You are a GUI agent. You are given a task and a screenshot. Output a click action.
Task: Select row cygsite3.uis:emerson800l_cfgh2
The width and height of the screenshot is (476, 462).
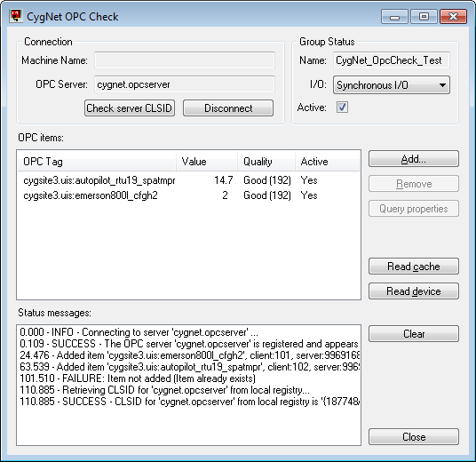[188, 195]
